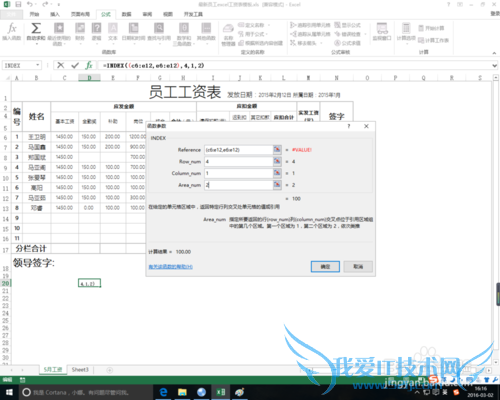
Task: Click Calculate Sheet (计算工作表)
Action: click(433, 40)
